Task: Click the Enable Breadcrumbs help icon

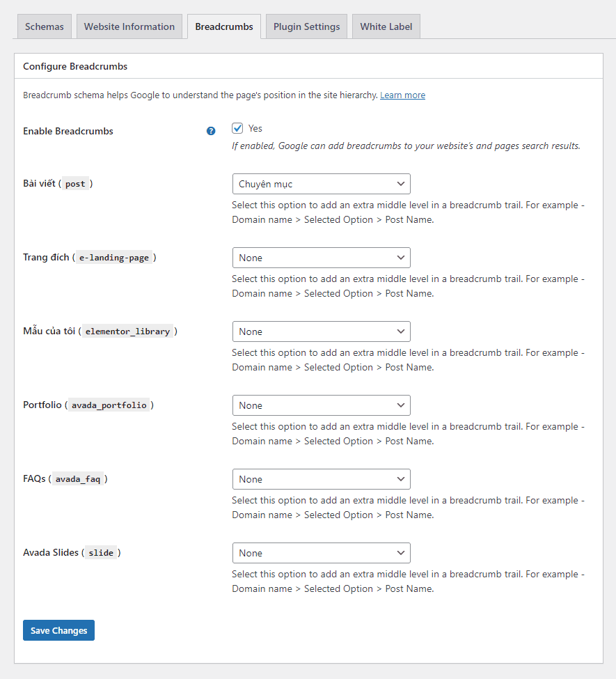Action: [211, 131]
